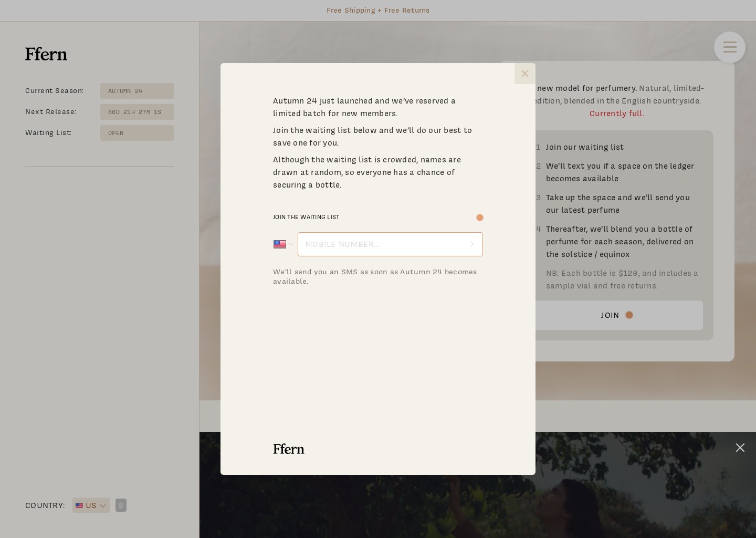Submit the mobile number arrow
Image resolution: width=756 pixels, height=538 pixels.
click(471, 244)
